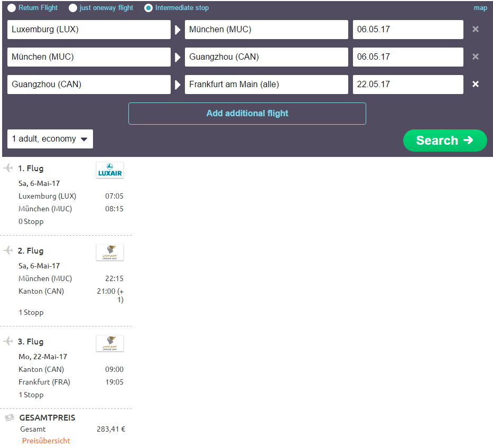Select the Intermediate stop radio button

[x=148, y=8]
